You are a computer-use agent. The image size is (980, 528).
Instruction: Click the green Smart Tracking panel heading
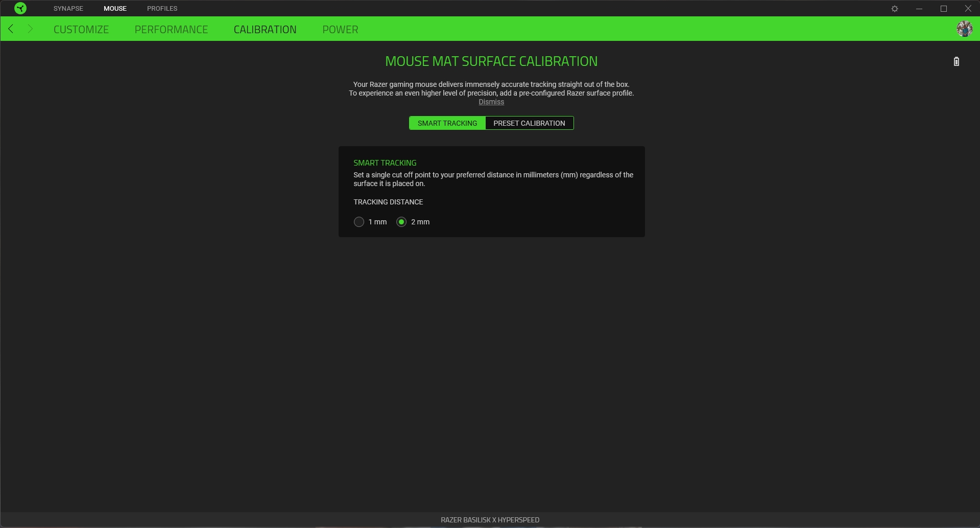385,163
